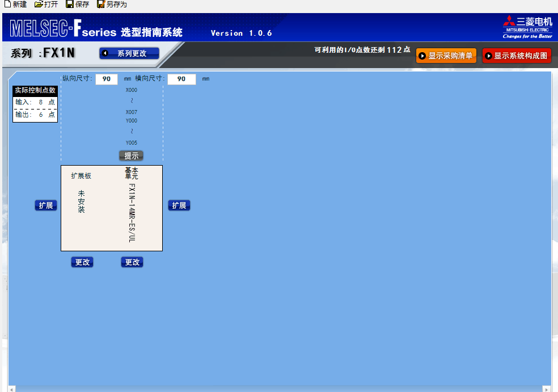
Task: Click the horizontal scrollbar right arrow
Action: (x=547, y=390)
